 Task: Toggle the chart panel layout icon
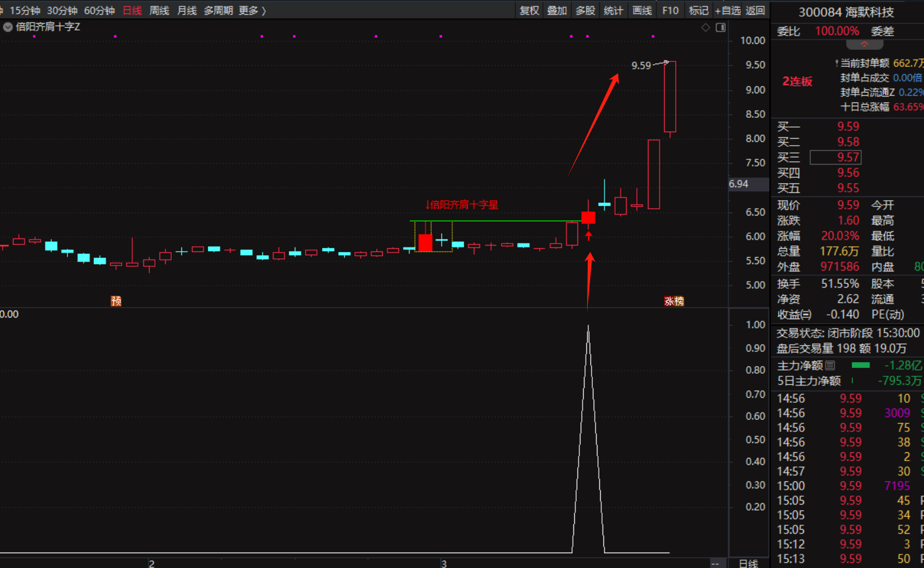[721, 27]
